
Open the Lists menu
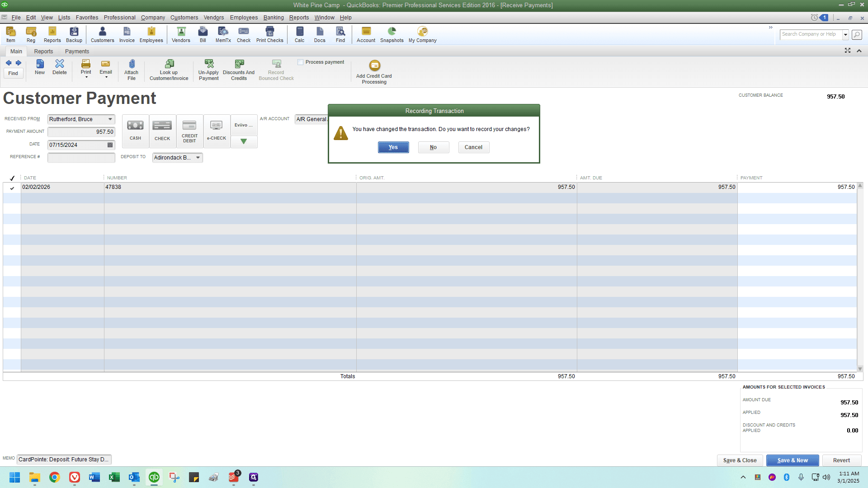pyautogui.click(x=64, y=18)
